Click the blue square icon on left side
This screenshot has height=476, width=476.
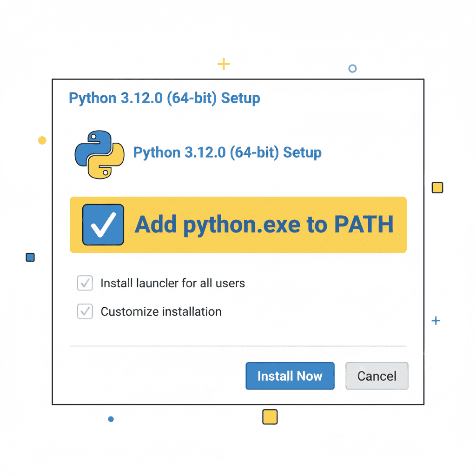(x=30, y=257)
